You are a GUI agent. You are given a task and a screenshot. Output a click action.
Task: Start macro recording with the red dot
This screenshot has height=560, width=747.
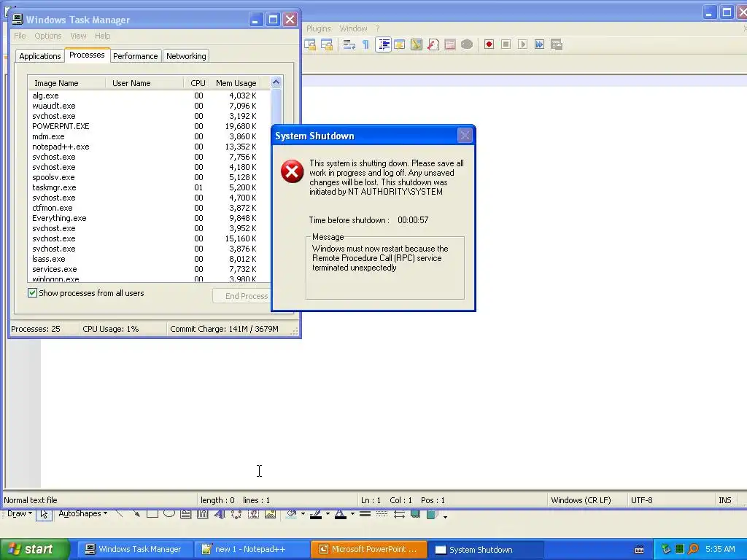point(489,44)
